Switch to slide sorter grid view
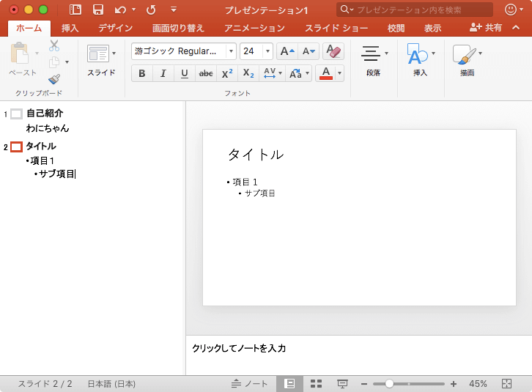The height and width of the screenshot is (392, 532). tap(317, 384)
